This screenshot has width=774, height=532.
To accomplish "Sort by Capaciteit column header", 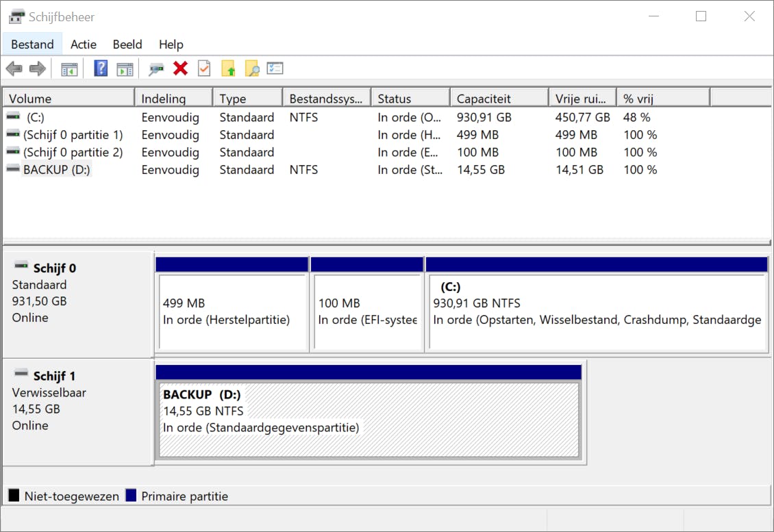I will (499, 99).
